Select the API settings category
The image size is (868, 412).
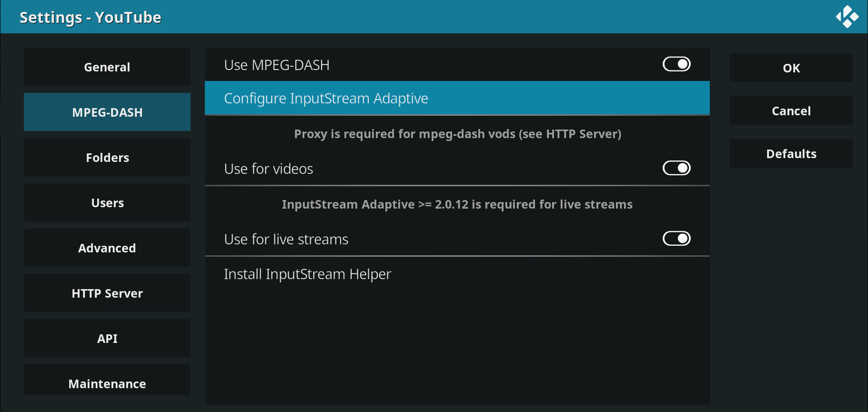pyautogui.click(x=107, y=339)
